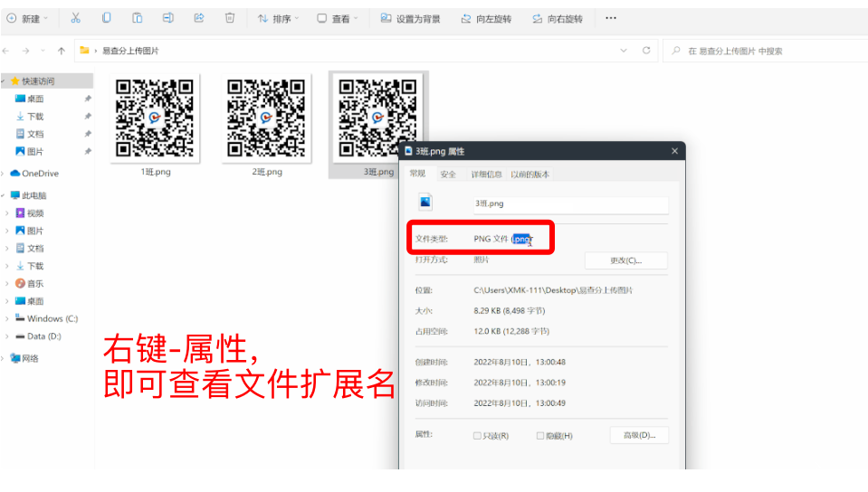
Task: Expand the OneDrive tree node
Action: point(4,174)
